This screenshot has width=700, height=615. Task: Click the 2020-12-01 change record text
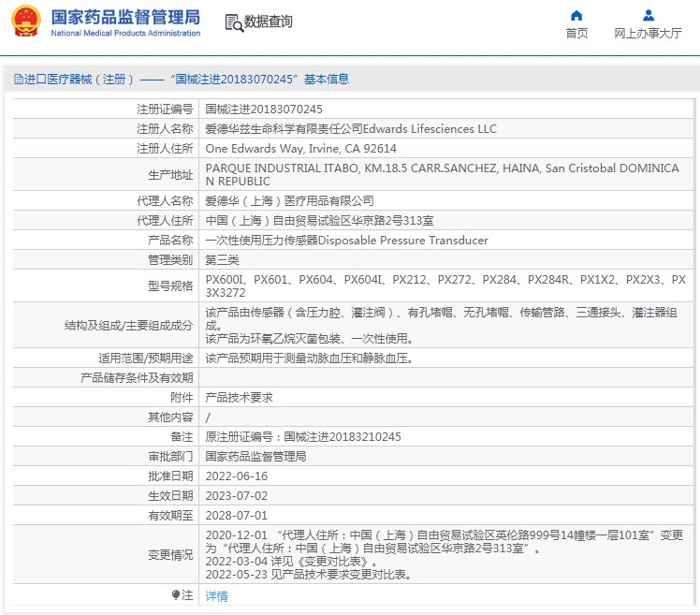coord(445,541)
